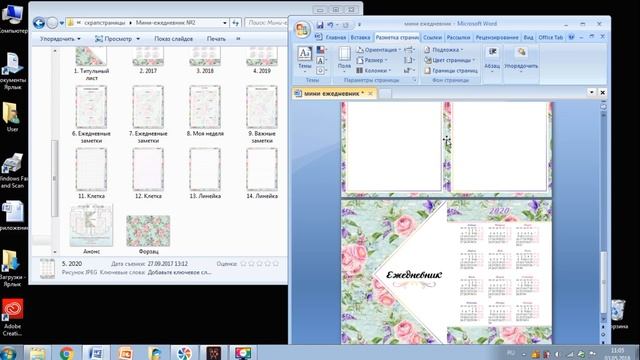Open the Office Tab ribbon tab
Screen dimensions: 640x360
point(550,38)
